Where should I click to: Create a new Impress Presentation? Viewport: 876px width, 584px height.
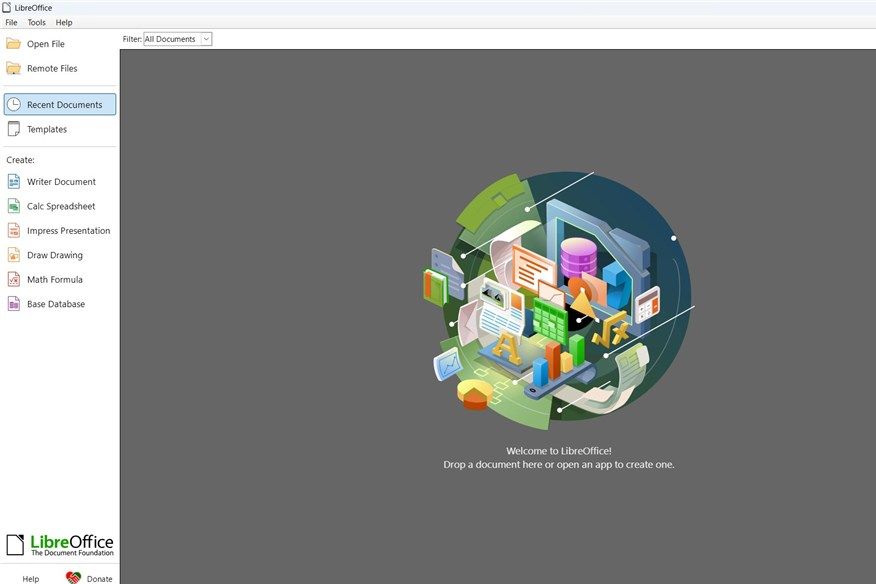[x=68, y=231]
